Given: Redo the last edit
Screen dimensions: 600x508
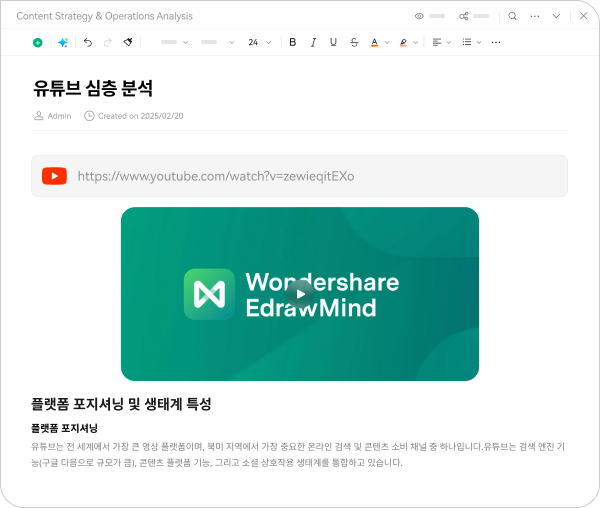Looking at the screenshot, I should pyautogui.click(x=108, y=42).
